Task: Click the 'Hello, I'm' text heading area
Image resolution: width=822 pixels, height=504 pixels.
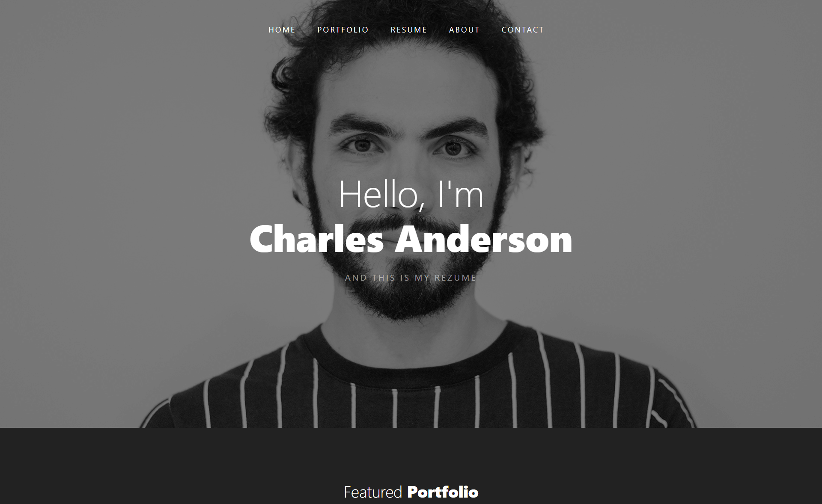Action: pyautogui.click(x=411, y=191)
